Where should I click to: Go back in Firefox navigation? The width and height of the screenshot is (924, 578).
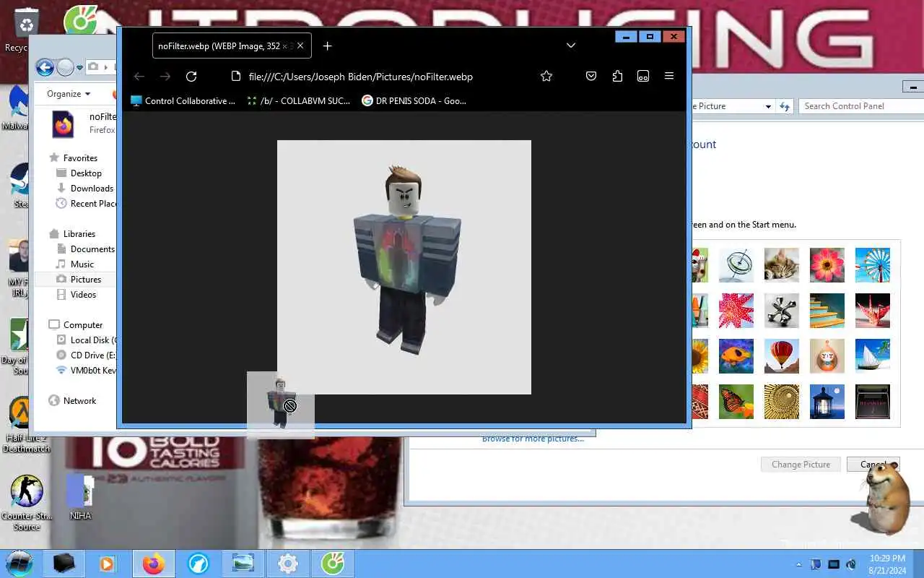(139, 77)
